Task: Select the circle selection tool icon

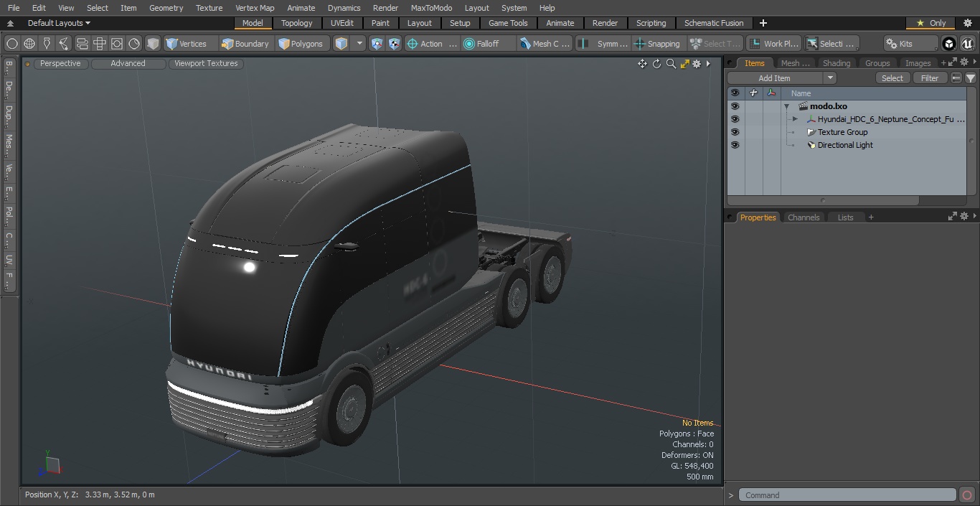Action: point(11,44)
